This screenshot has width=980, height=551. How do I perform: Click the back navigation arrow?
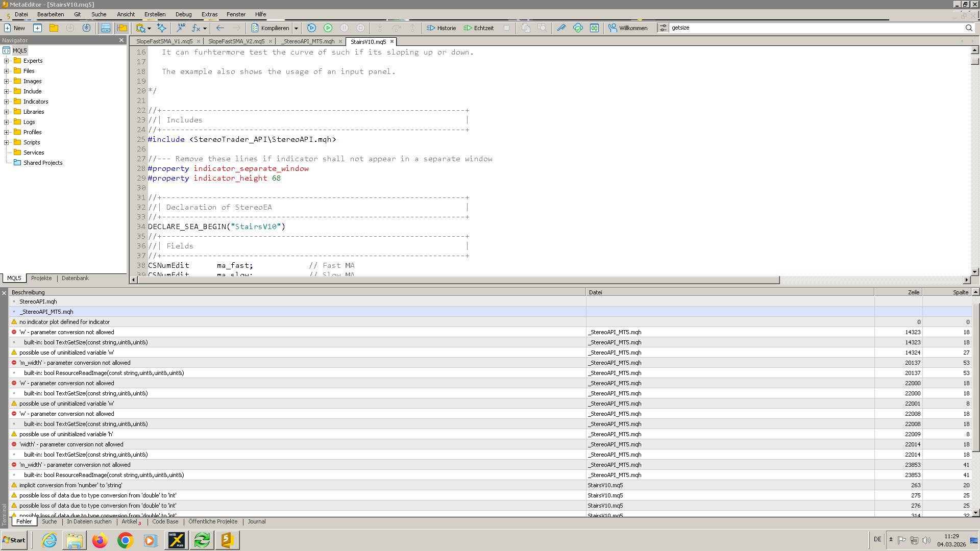(220, 28)
